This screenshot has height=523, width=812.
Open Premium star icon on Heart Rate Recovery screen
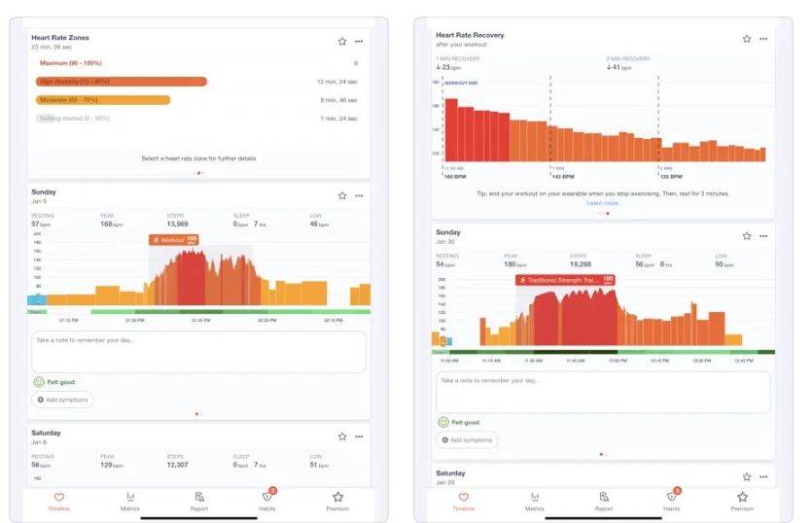pos(742,498)
